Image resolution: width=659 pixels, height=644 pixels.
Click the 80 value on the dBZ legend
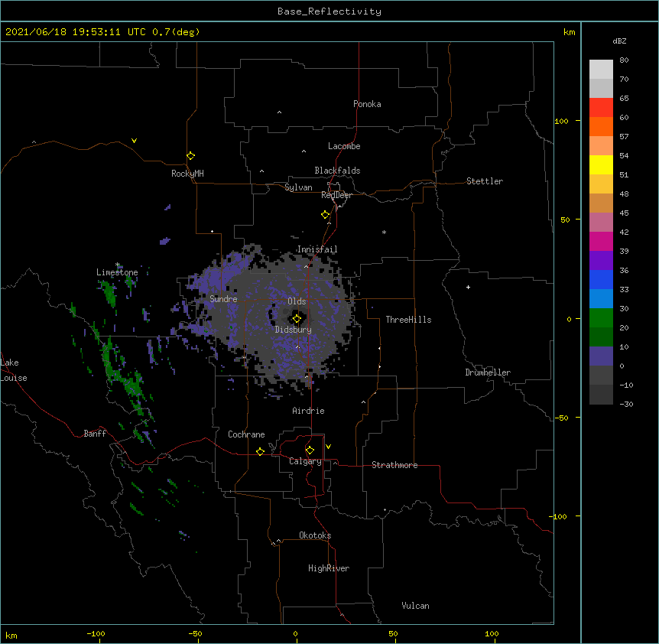(624, 60)
